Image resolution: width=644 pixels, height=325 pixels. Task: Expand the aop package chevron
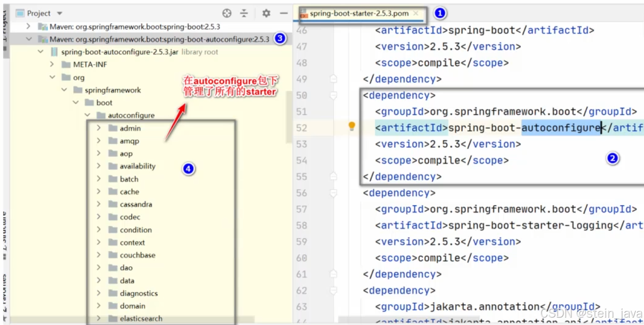[x=99, y=153]
